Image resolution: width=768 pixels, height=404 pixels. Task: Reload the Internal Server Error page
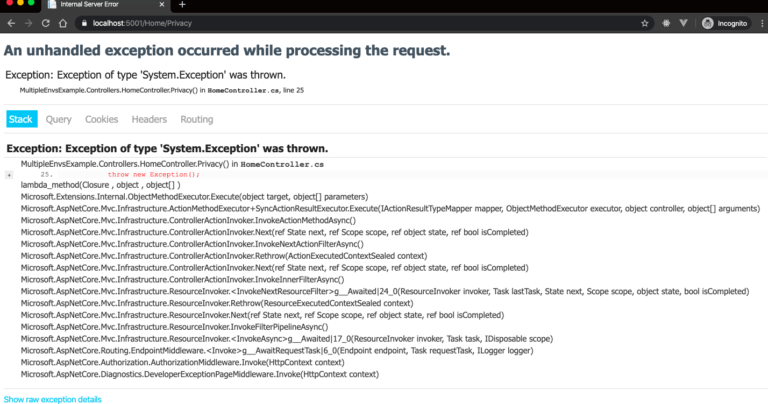[46, 23]
